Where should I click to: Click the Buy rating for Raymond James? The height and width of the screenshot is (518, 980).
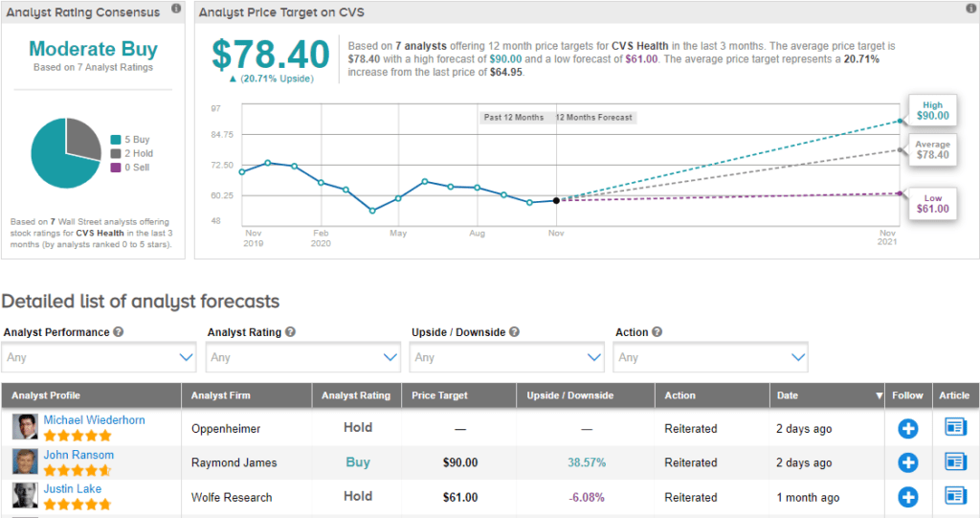click(x=358, y=462)
